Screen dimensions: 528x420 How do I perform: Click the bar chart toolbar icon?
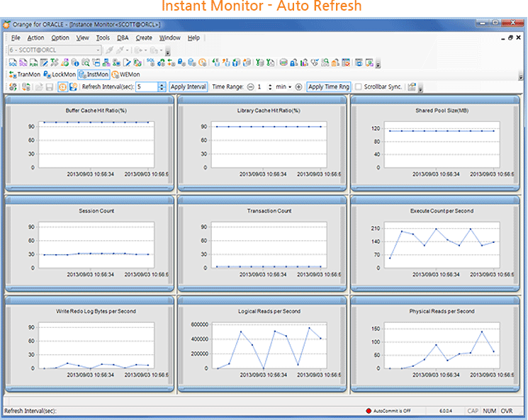tap(304, 62)
